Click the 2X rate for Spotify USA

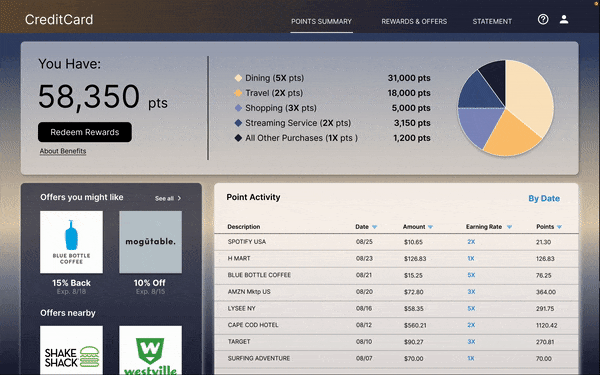click(x=471, y=242)
